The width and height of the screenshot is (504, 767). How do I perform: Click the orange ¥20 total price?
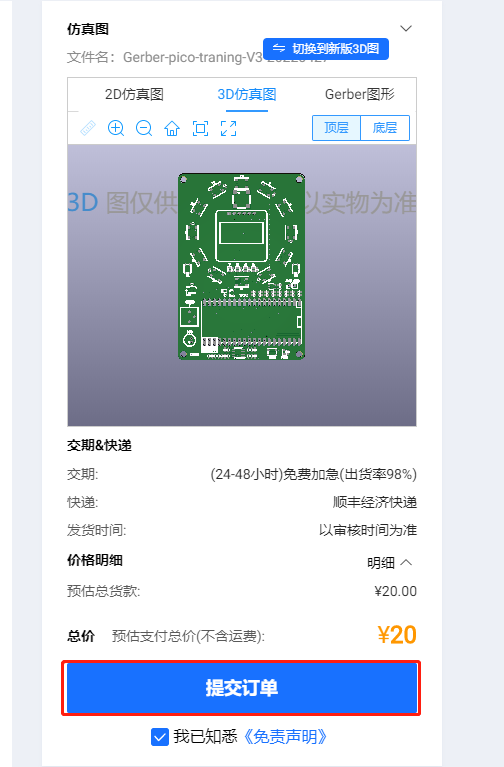coord(397,635)
